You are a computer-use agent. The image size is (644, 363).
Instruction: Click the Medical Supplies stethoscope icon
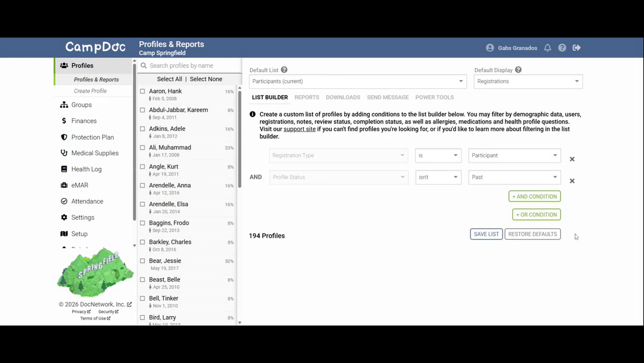64,153
